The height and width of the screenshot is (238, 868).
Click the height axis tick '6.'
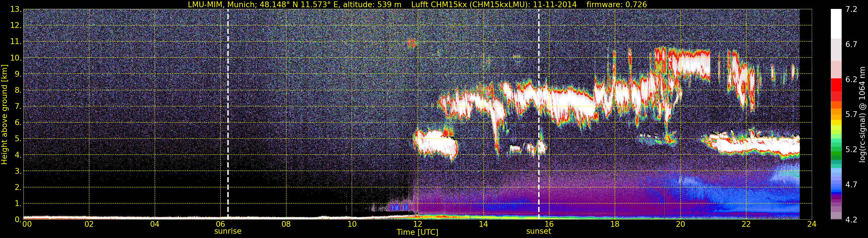[18, 123]
